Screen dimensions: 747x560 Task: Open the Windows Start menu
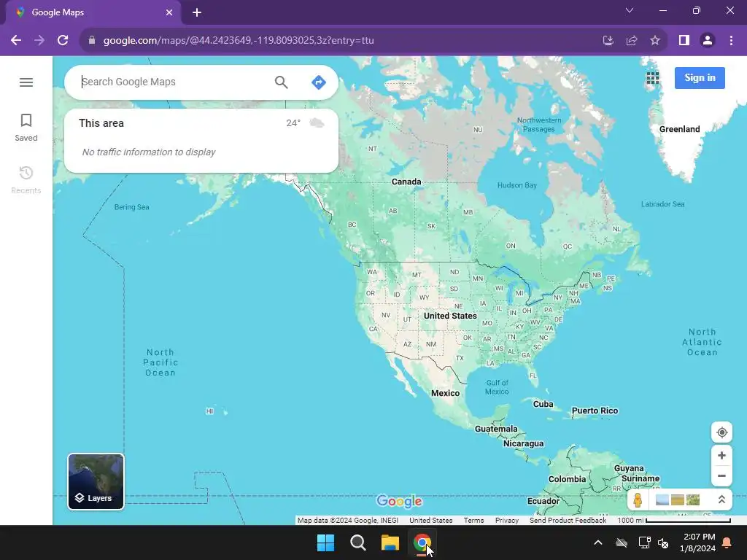tap(326, 542)
